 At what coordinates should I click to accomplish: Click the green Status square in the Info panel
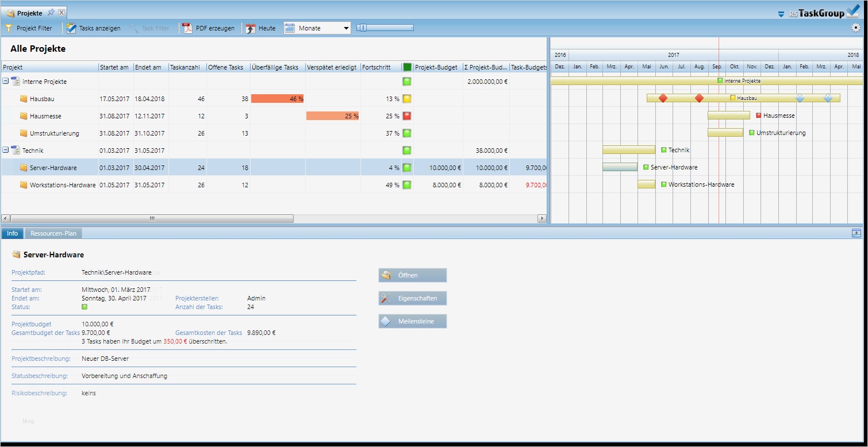click(85, 307)
